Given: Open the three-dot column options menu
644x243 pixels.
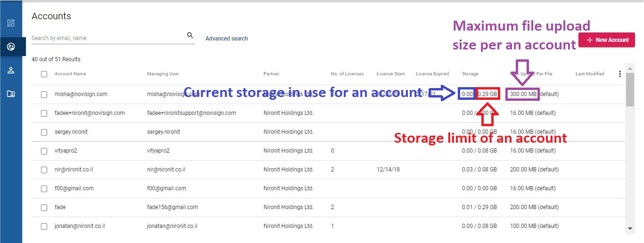Looking at the screenshot, I should pos(620,74).
